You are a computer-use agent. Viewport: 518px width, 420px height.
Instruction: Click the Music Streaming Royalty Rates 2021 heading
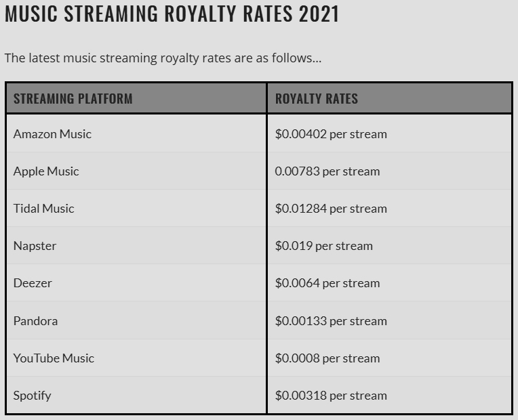[x=172, y=14]
